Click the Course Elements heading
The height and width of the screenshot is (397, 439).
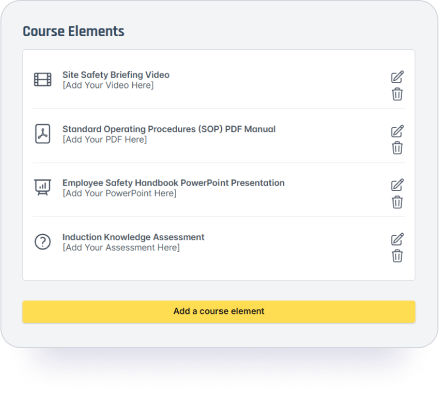pos(73,31)
